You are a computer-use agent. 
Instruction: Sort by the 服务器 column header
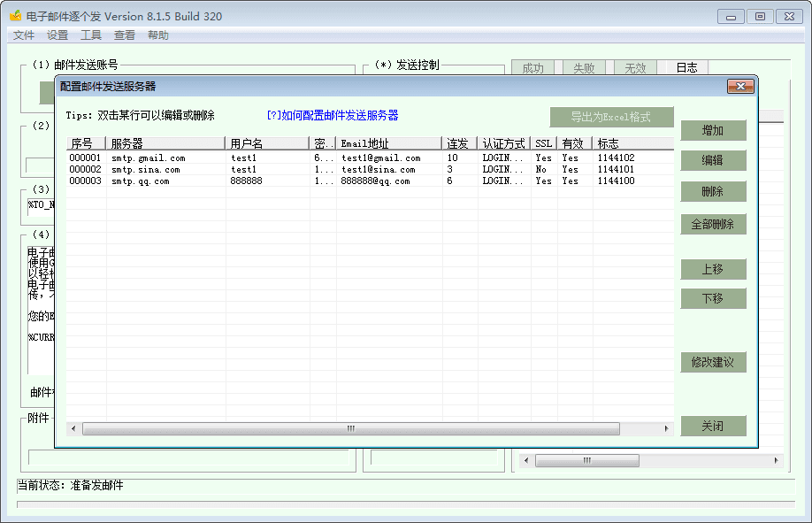click(165, 143)
